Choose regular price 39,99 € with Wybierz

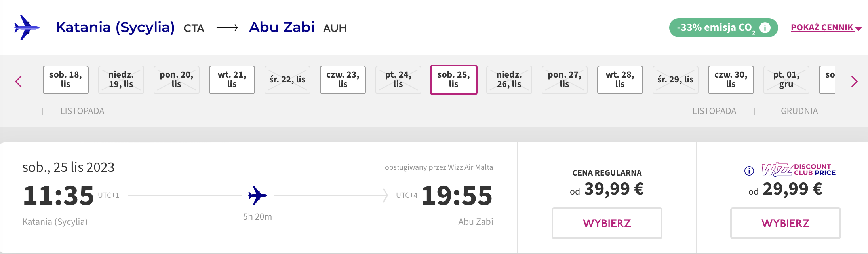[x=607, y=223]
